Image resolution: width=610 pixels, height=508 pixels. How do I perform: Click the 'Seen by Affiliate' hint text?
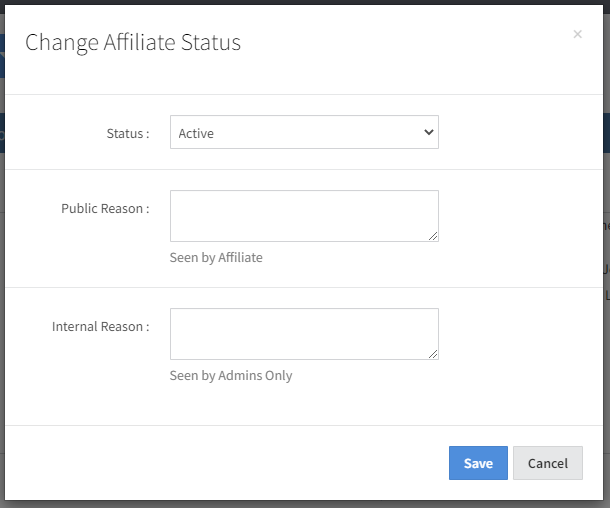[216, 258]
